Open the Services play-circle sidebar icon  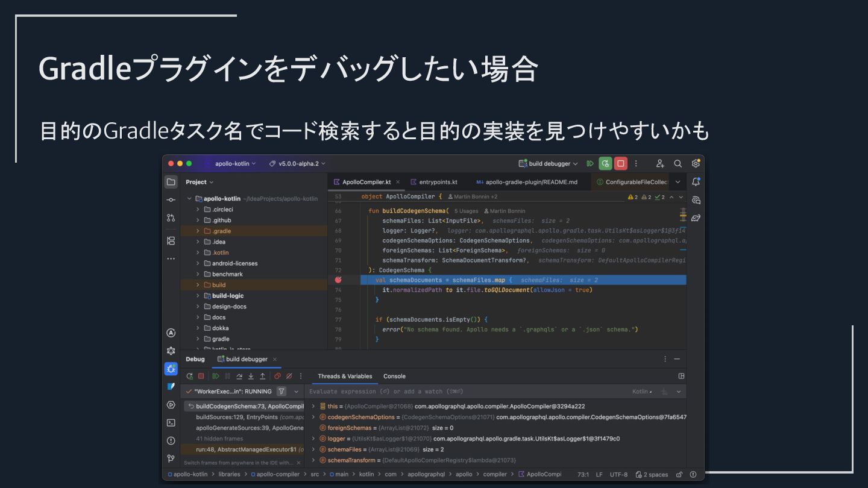[x=171, y=405]
